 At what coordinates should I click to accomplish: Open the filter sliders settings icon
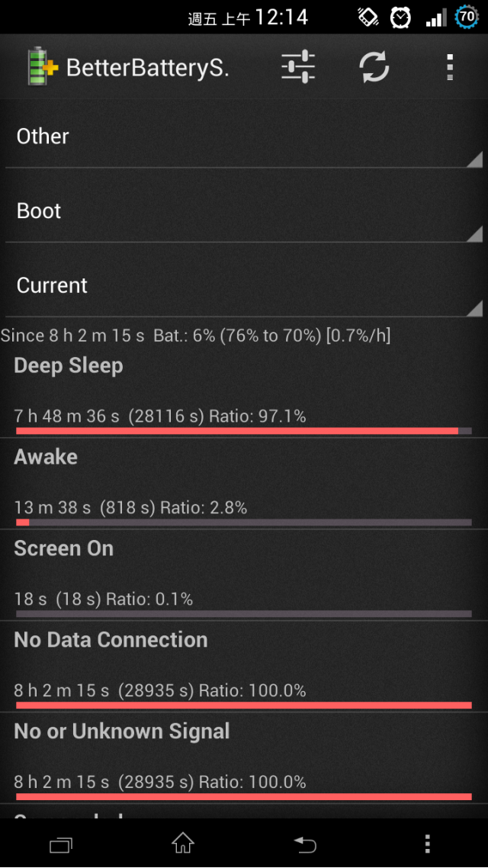click(x=298, y=67)
